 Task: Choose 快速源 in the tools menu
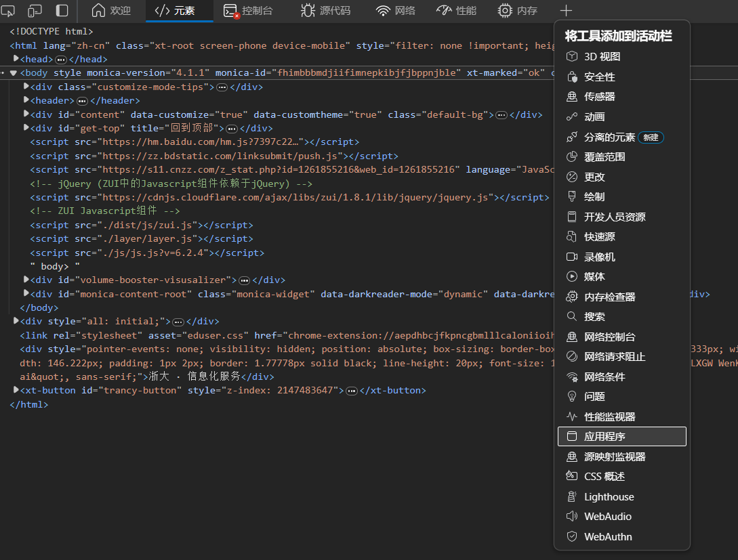click(x=621, y=236)
